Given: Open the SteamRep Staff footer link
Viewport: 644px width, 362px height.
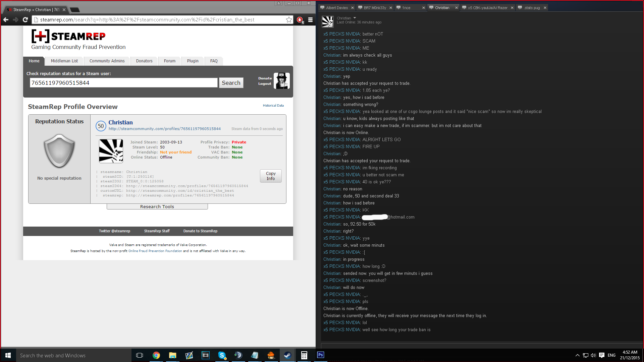Looking at the screenshot, I should [157, 231].
